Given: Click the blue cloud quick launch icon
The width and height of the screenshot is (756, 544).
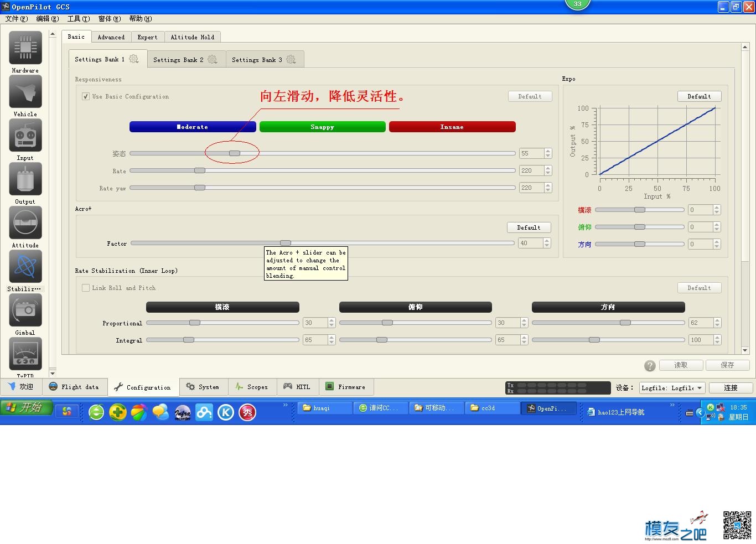Looking at the screenshot, I should tap(204, 412).
